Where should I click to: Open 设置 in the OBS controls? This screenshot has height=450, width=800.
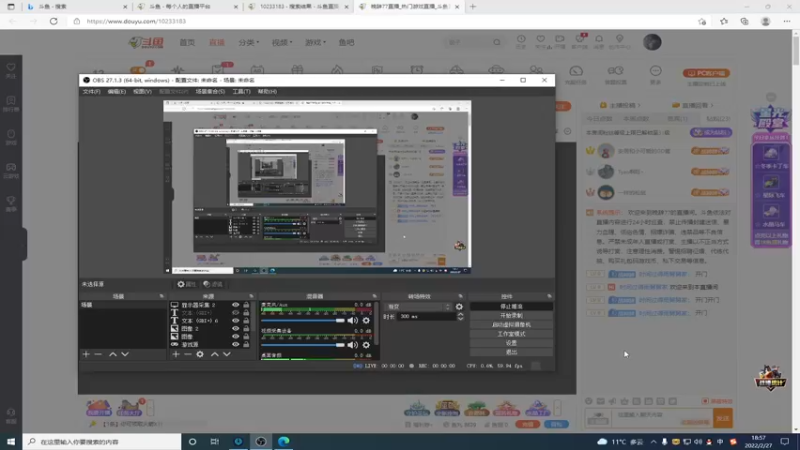coord(511,343)
